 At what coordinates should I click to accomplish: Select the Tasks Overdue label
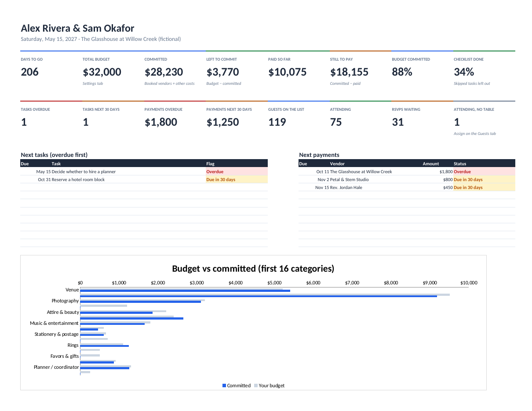click(x=35, y=109)
